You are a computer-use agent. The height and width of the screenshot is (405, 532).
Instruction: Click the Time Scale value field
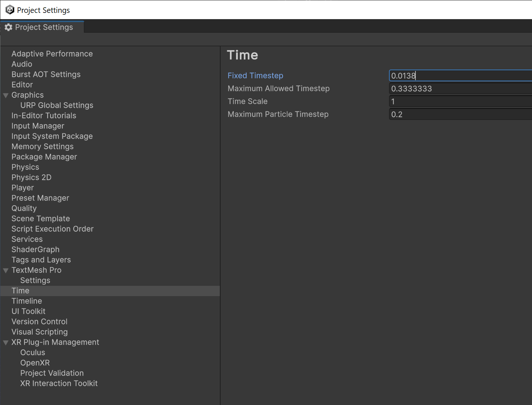tap(460, 101)
